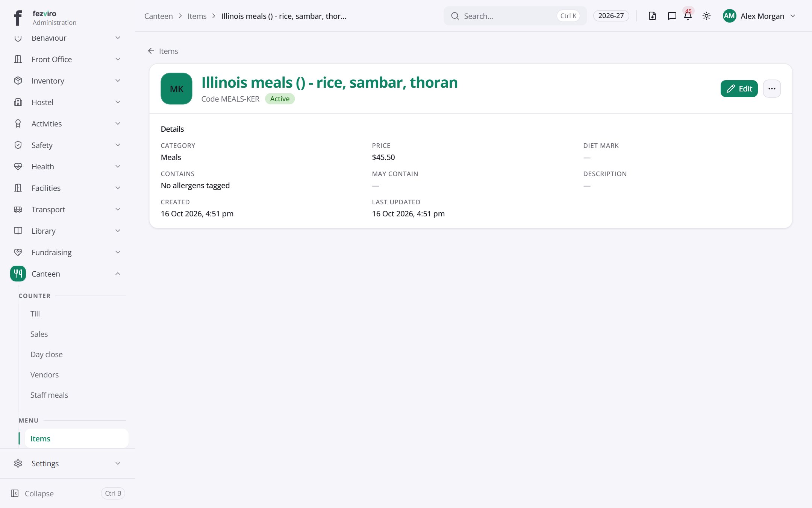Open the Vendors menu item

[x=76, y=375]
